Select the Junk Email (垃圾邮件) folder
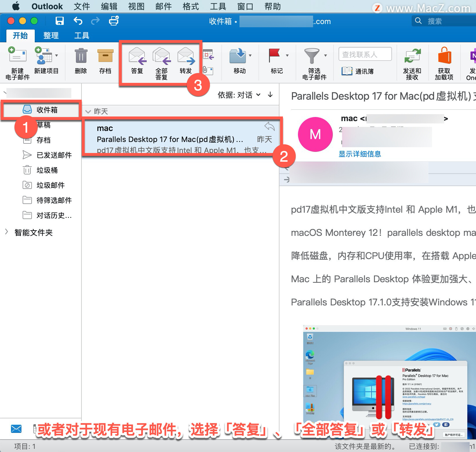The height and width of the screenshot is (452, 476). (43, 185)
